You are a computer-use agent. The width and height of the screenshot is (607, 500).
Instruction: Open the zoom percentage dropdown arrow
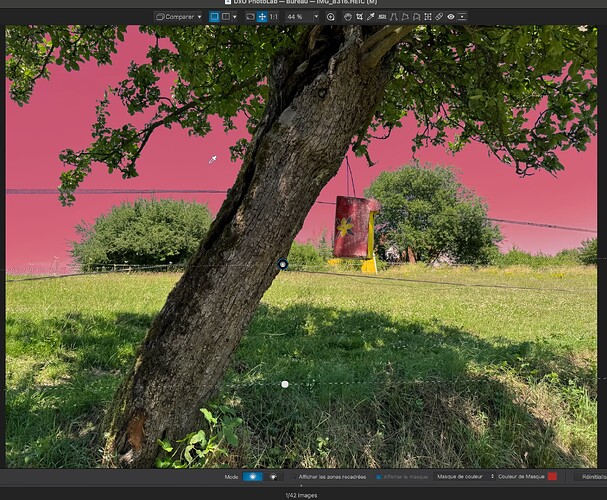pos(316,17)
